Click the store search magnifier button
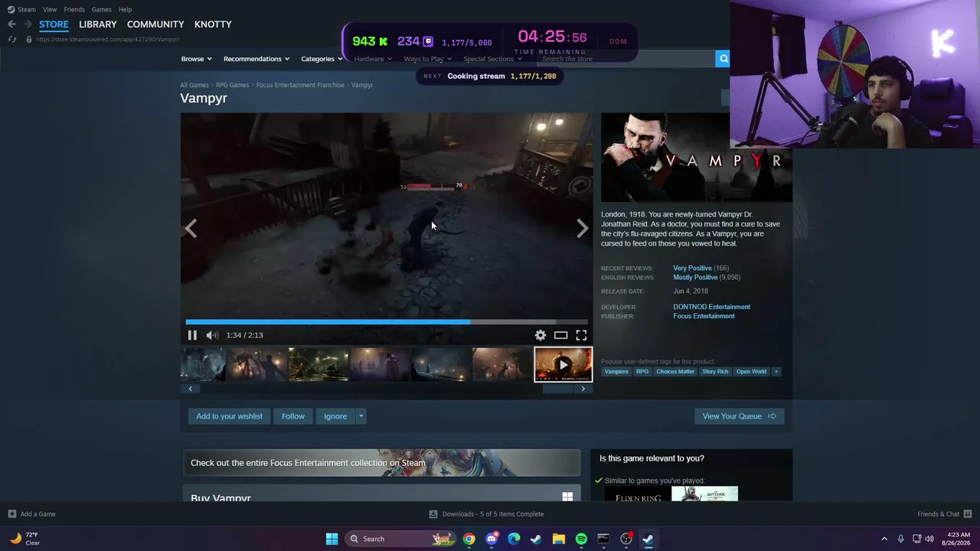 [723, 59]
